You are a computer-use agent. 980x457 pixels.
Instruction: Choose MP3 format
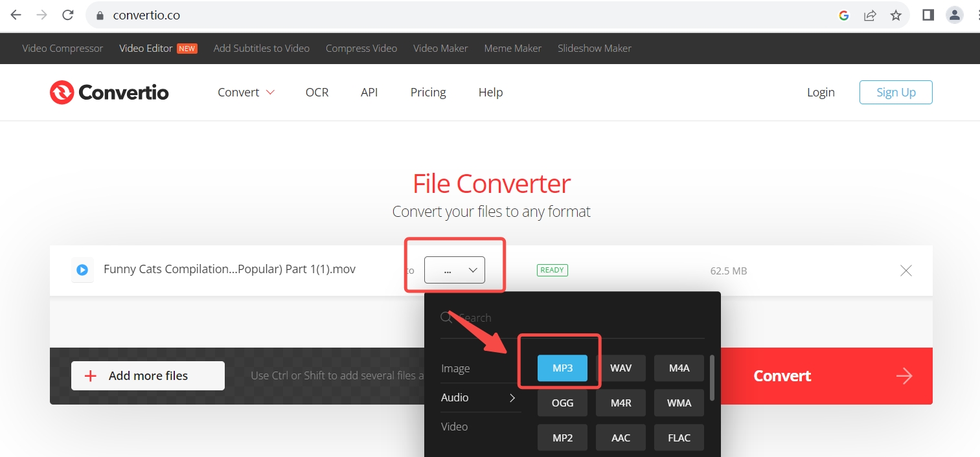click(x=562, y=368)
